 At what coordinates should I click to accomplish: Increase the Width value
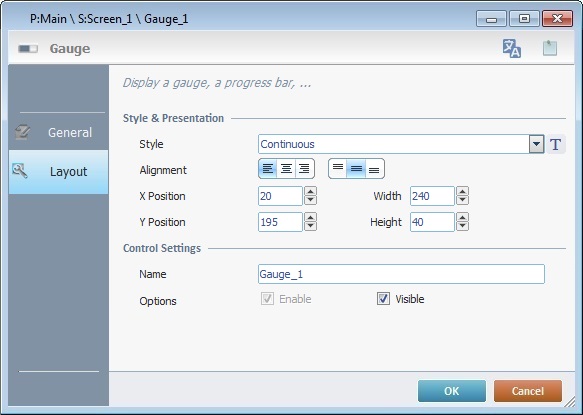pyautogui.click(x=463, y=192)
